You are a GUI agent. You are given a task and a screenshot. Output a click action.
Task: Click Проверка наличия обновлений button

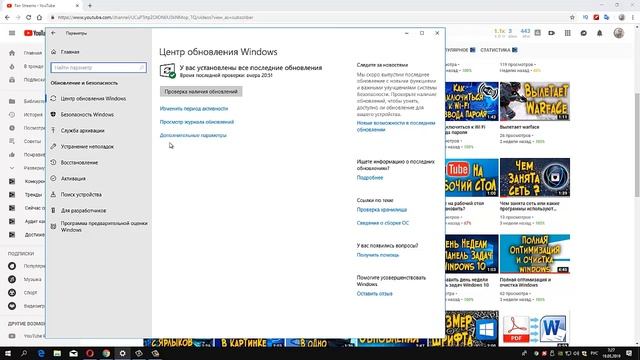[201, 91]
